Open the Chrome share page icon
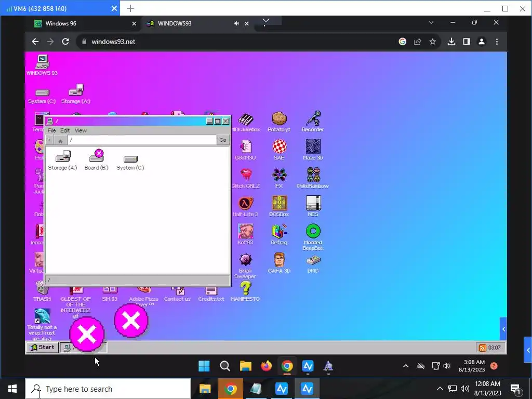 [x=418, y=42]
